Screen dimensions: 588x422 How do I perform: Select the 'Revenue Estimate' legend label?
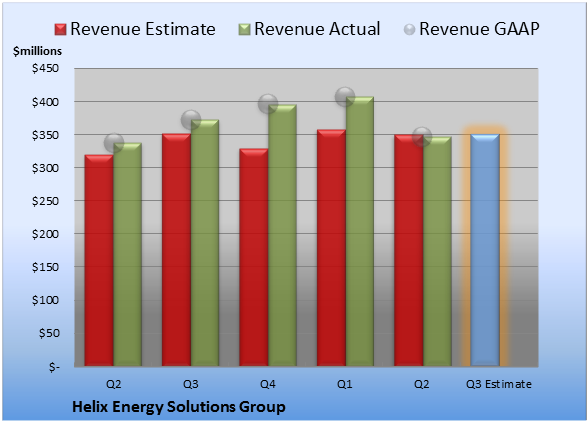[143, 29]
